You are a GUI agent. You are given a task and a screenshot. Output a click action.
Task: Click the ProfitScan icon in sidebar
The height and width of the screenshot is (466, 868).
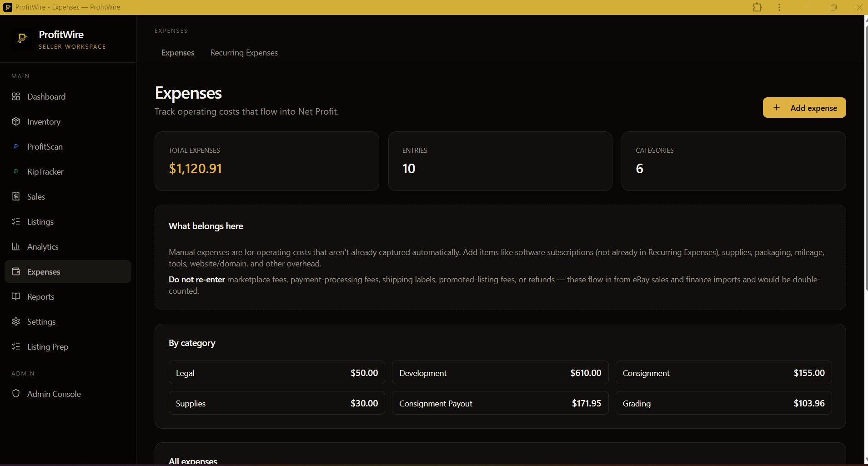pyautogui.click(x=16, y=146)
